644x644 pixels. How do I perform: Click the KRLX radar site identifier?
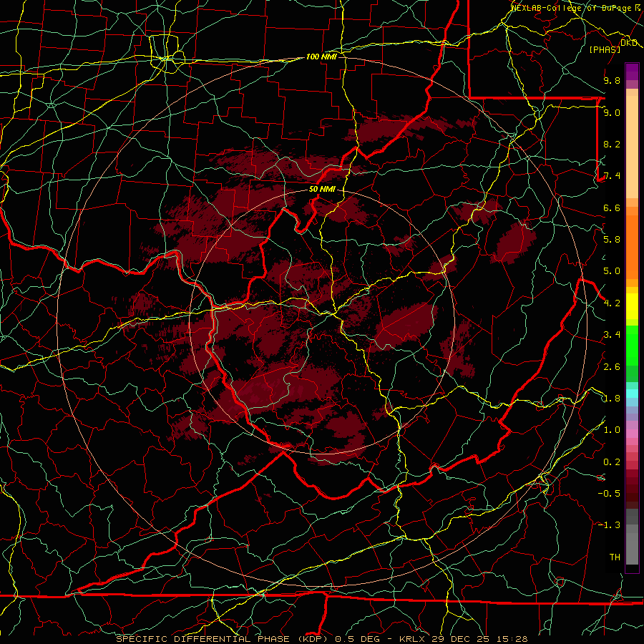coord(413,639)
